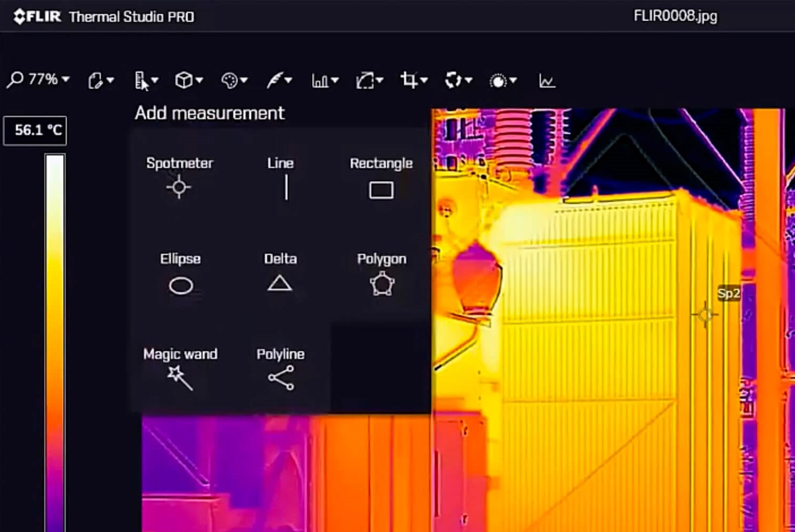
Task: Expand the measurement tool dropdown arrow
Action: click(x=155, y=81)
